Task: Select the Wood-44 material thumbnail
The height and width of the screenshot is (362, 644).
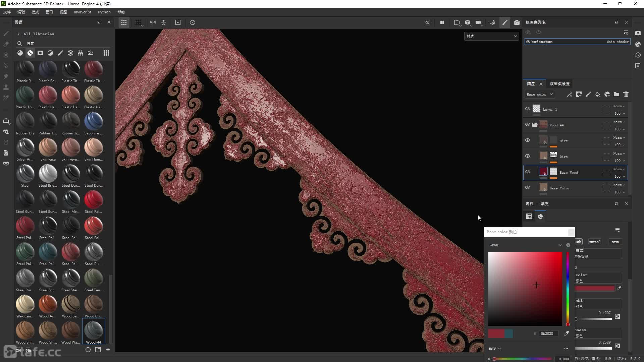Action: 94,331
